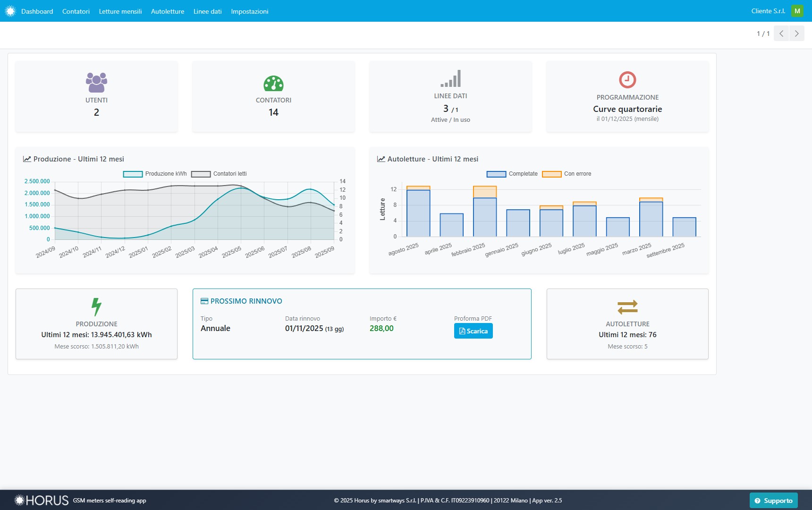The image size is (812, 510).
Task: Click the red Programmazione clock icon
Action: (627, 80)
